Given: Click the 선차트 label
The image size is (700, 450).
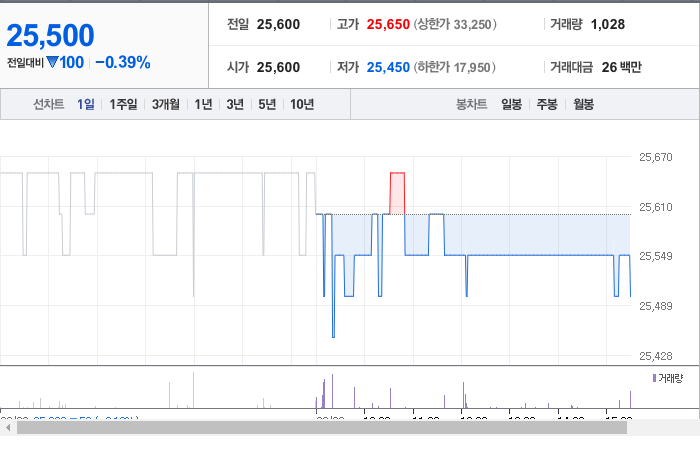Looking at the screenshot, I should [x=49, y=104].
